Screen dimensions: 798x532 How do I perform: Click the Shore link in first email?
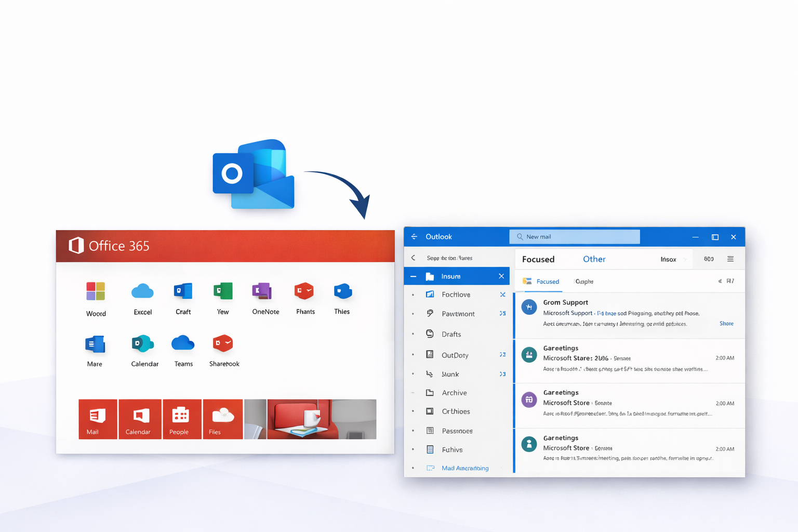point(726,324)
